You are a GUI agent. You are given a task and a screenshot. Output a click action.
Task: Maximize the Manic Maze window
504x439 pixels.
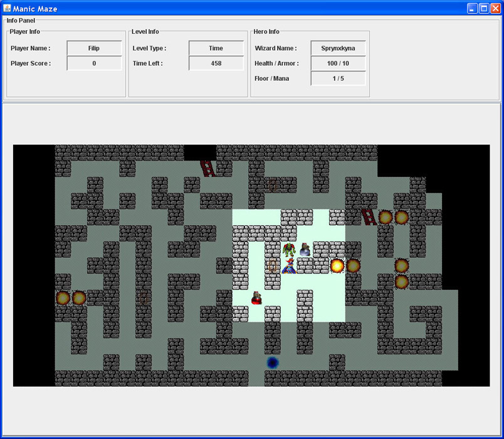[x=484, y=8]
